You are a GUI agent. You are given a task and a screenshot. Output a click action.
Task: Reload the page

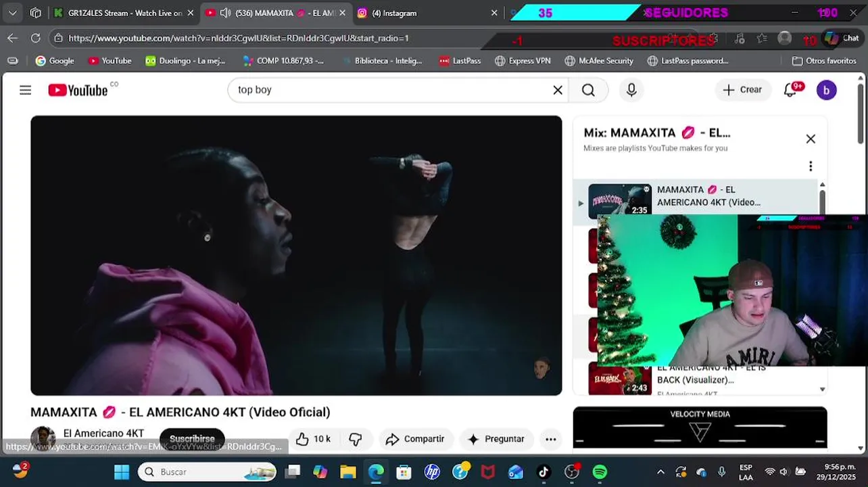point(35,39)
